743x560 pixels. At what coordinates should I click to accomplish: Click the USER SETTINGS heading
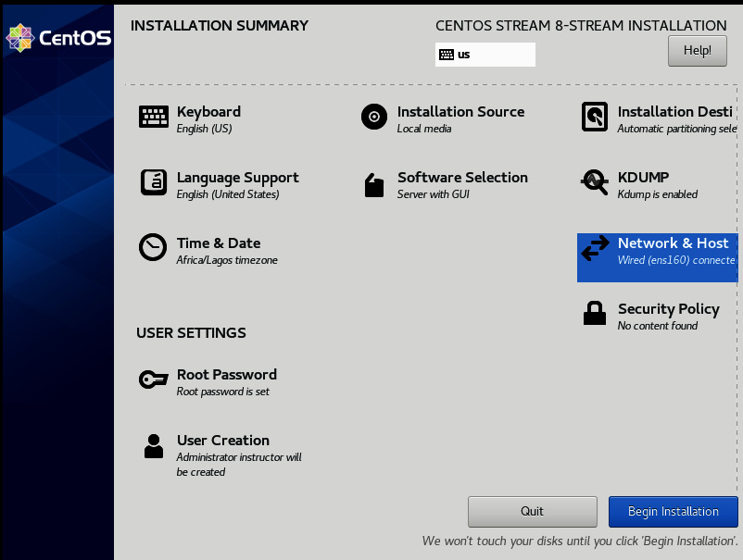tap(191, 333)
